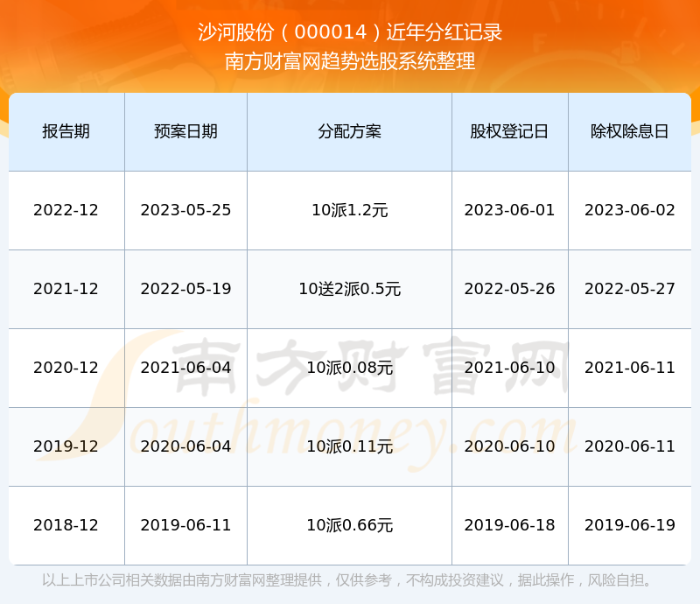Viewport: 700px width, 604px height.
Task: Click ex-dividend date 2020-06-11
Action: (x=629, y=446)
